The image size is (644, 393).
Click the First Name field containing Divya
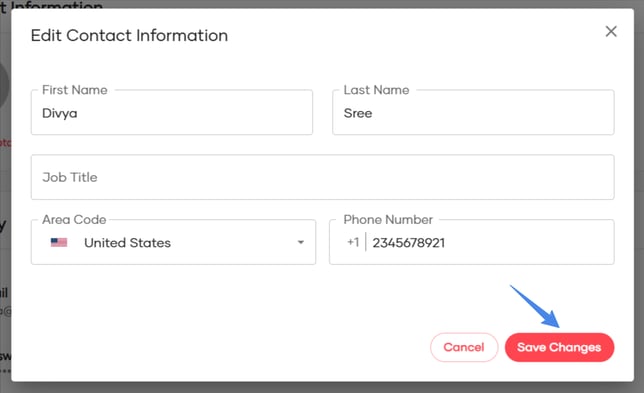[172, 113]
